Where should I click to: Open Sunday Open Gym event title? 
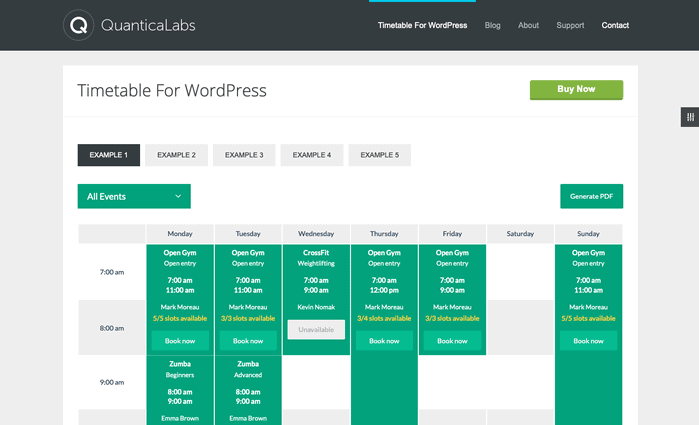click(x=588, y=252)
